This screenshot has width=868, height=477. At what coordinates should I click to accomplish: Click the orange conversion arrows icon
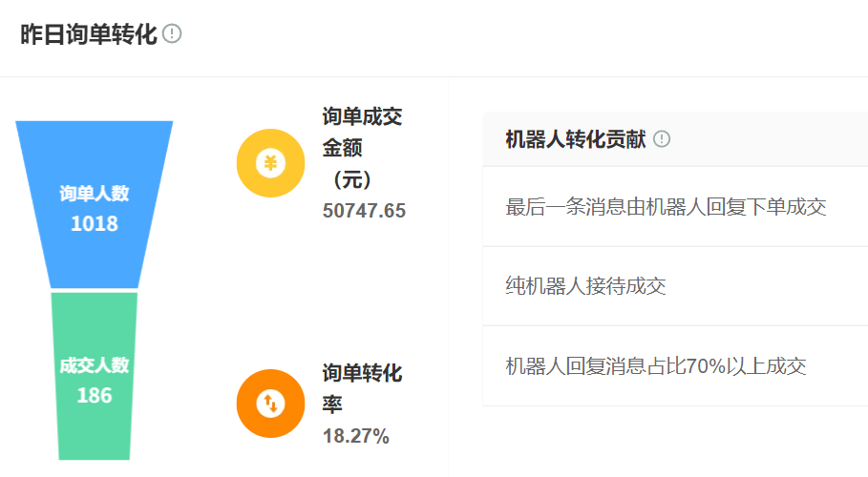270,404
